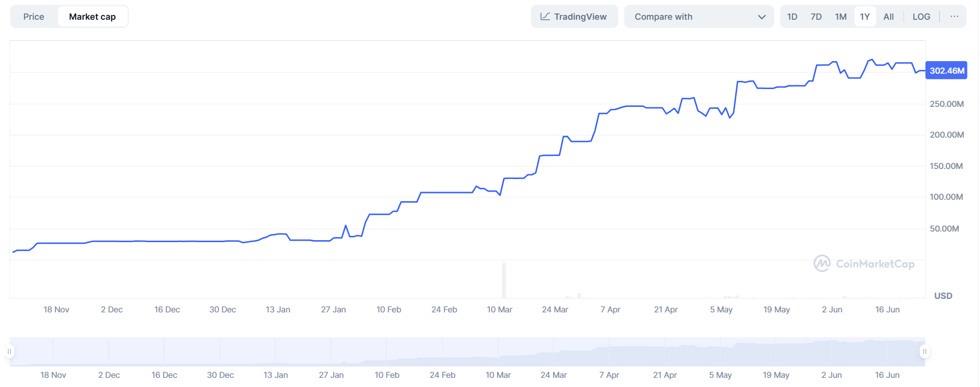Click the CoinMarketCap watermark logo
Viewport: 980px width, 387px height.
pyautogui.click(x=864, y=264)
